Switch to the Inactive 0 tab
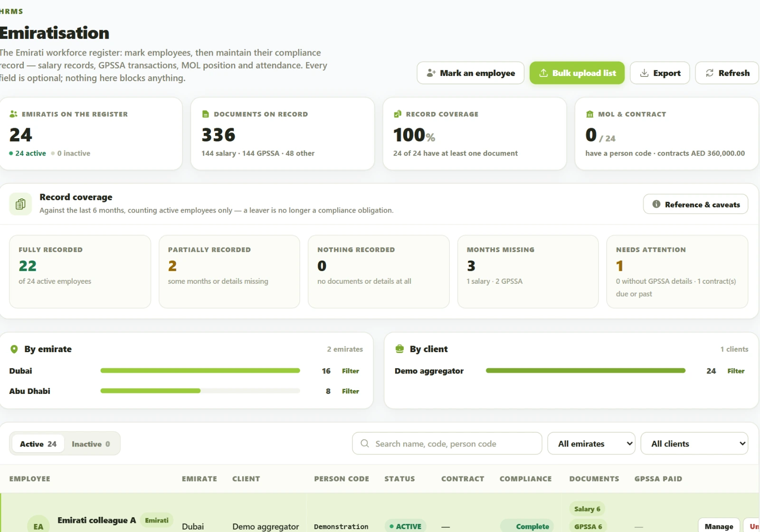The width and height of the screenshot is (760, 532). click(x=91, y=444)
